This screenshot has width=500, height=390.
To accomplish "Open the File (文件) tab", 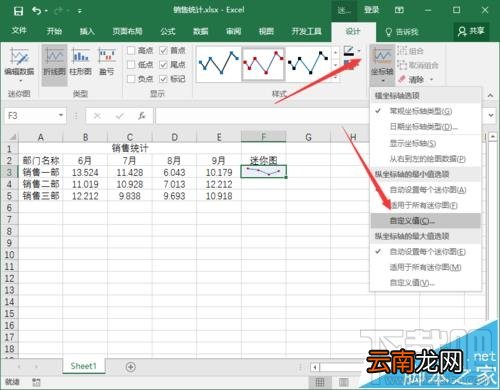I will click(19, 31).
